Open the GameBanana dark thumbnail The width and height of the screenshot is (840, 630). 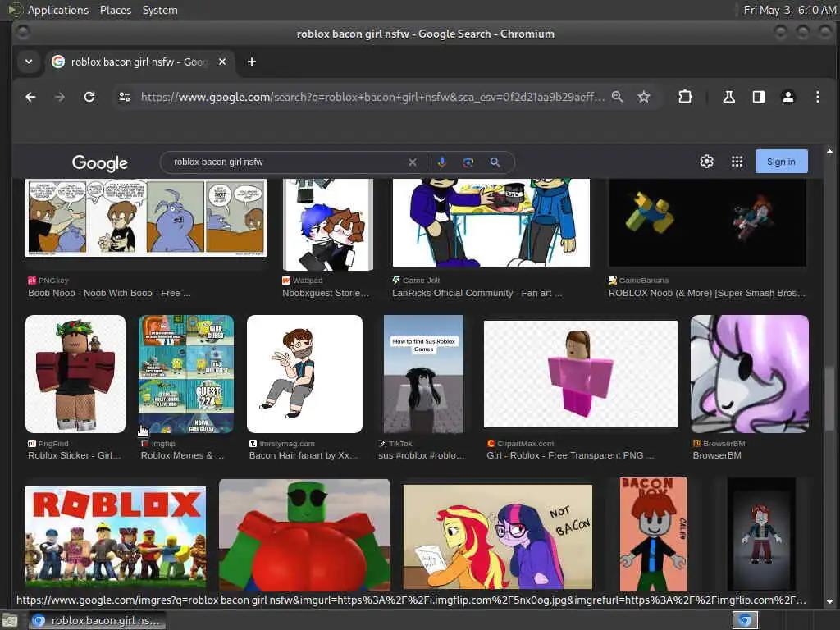[707, 223]
